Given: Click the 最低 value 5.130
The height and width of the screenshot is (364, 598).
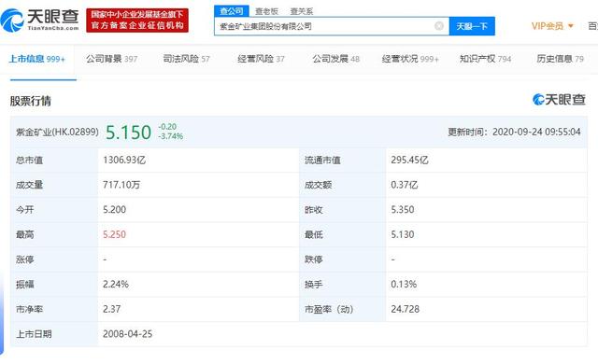Looking at the screenshot, I should pyautogui.click(x=403, y=234).
